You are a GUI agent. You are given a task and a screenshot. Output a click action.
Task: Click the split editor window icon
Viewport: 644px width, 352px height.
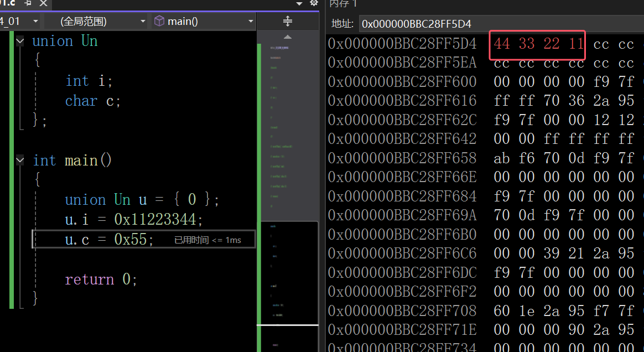click(288, 21)
